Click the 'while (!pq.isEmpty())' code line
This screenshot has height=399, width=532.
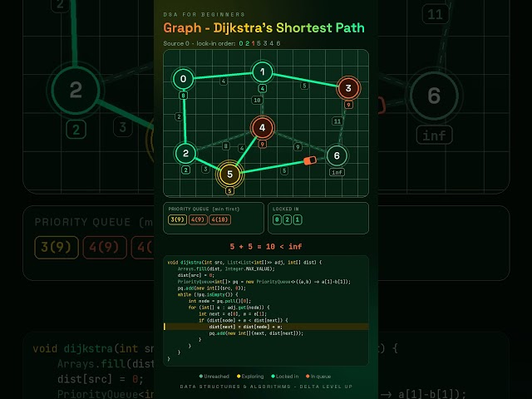[x=208, y=294]
